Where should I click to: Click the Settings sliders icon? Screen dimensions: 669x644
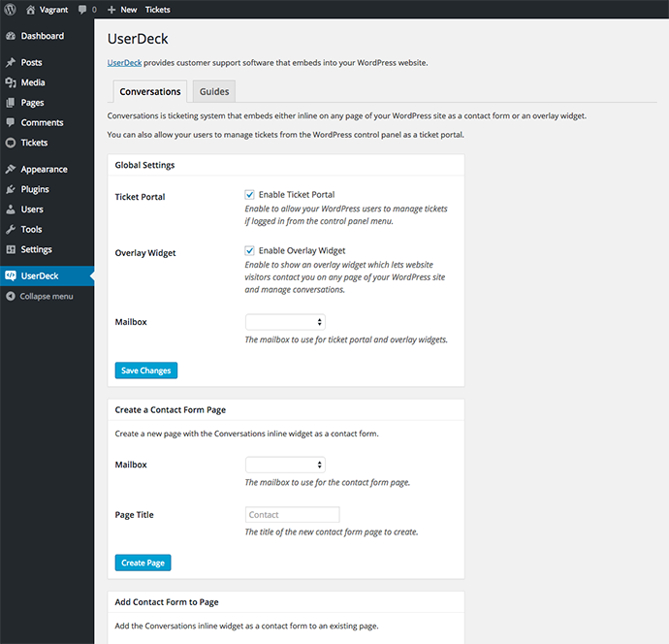(x=11, y=249)
